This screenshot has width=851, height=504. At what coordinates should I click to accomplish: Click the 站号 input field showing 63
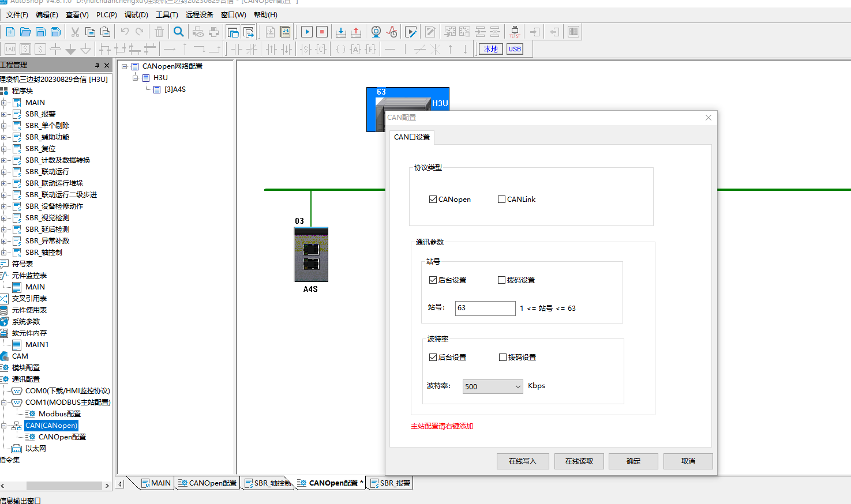(485, 308)
